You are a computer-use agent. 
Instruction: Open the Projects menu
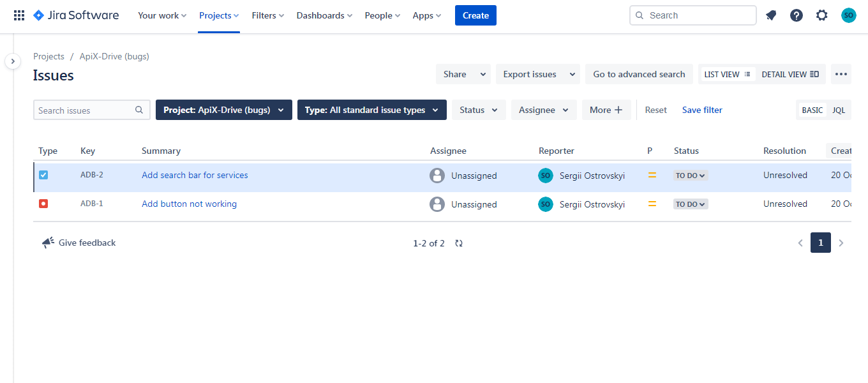tap(219, 15)
